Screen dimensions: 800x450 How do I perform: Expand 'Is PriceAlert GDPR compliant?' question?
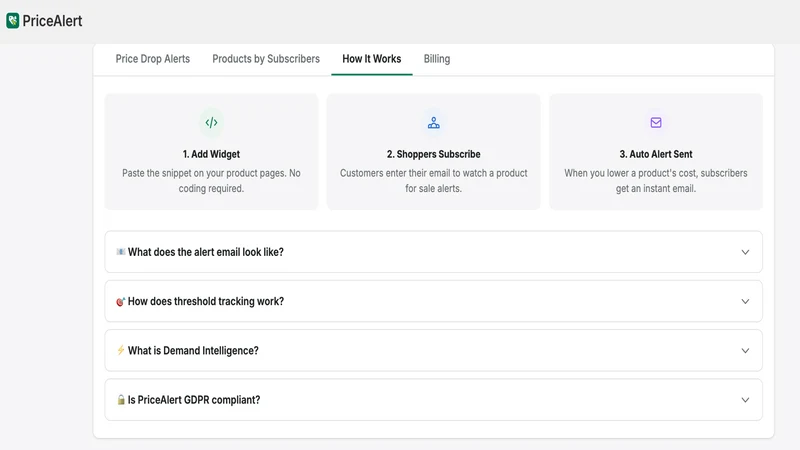point(434,399)
